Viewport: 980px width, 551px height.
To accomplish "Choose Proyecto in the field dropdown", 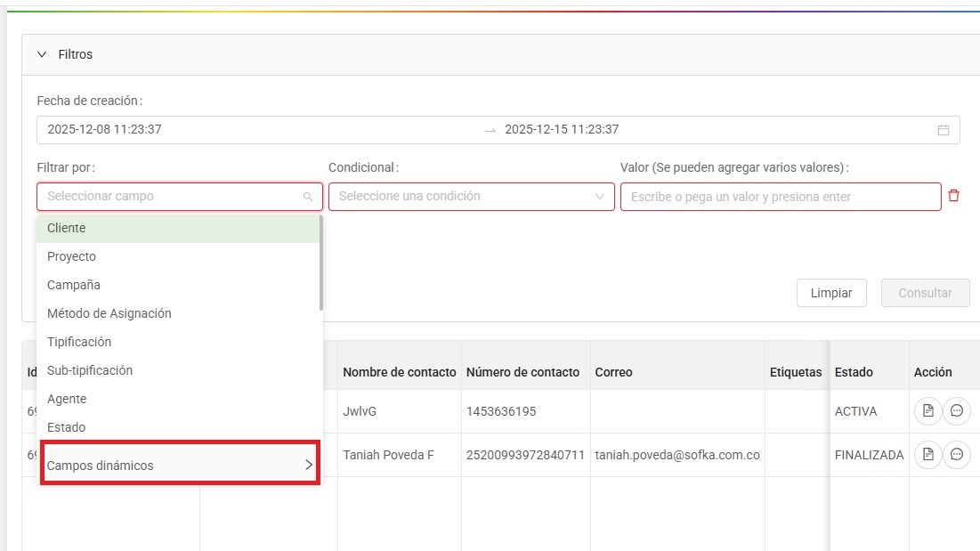I will 178,256.
